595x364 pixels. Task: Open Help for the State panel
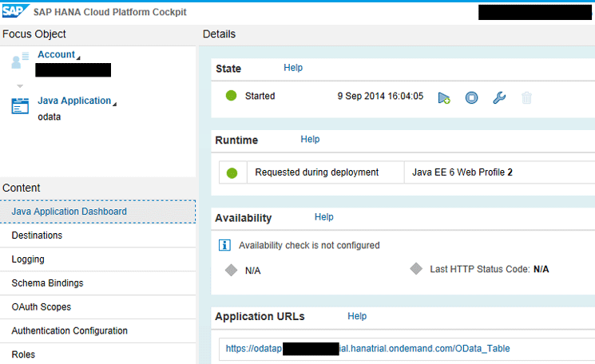293,68
